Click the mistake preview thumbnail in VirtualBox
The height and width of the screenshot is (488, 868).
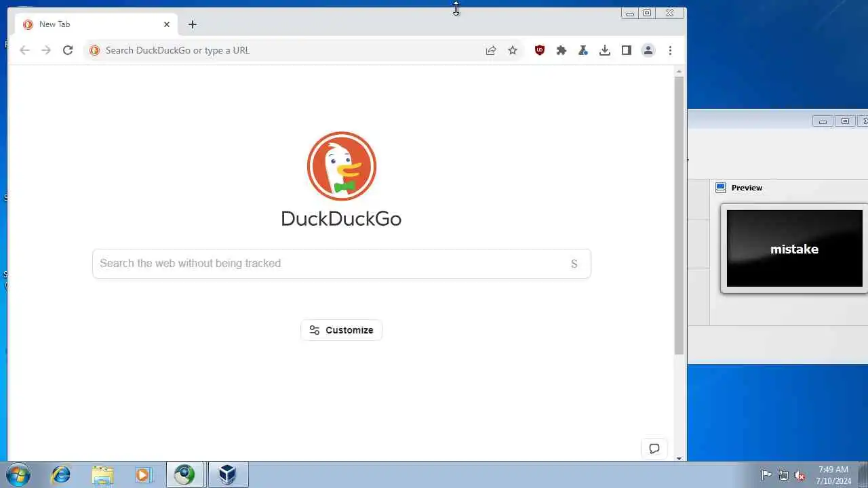click(795, 249)
